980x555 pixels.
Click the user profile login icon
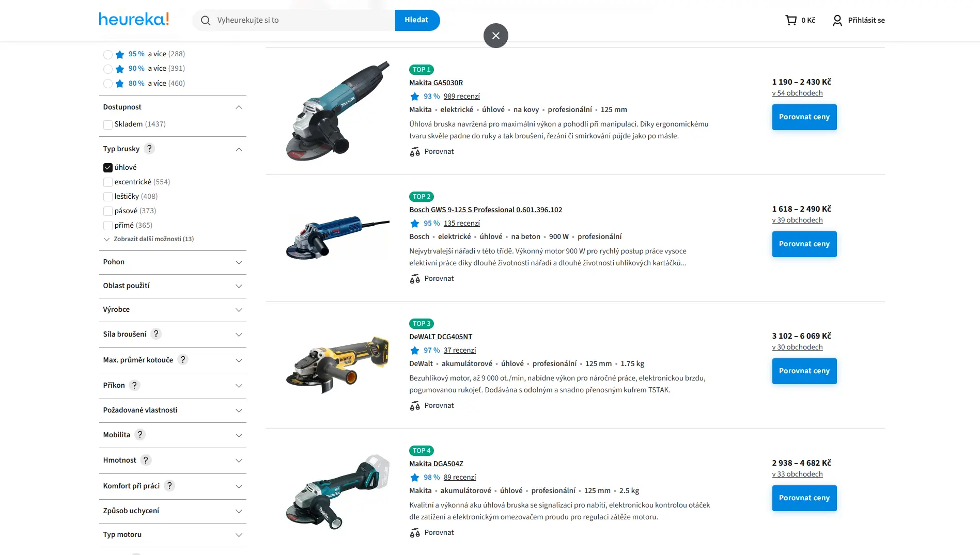pyautogui.click(x=837, y=20)
